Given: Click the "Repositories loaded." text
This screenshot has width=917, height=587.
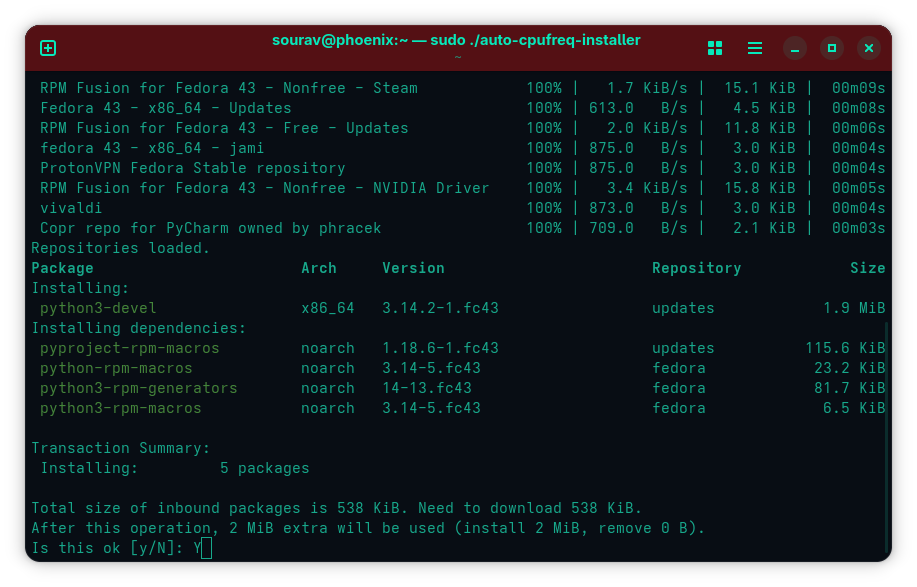Looking at the screenshot, I should tap(120, 248).
